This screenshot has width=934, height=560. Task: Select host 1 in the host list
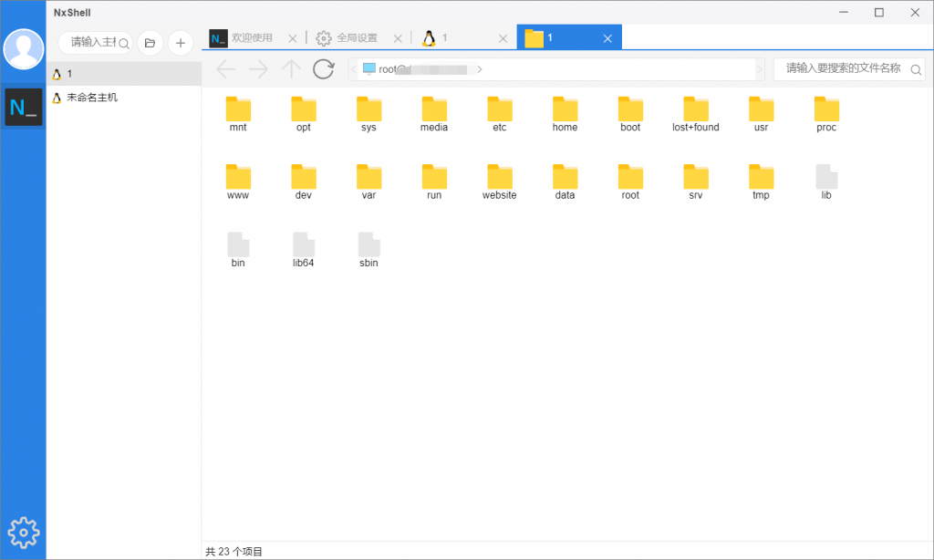point(124,74)
